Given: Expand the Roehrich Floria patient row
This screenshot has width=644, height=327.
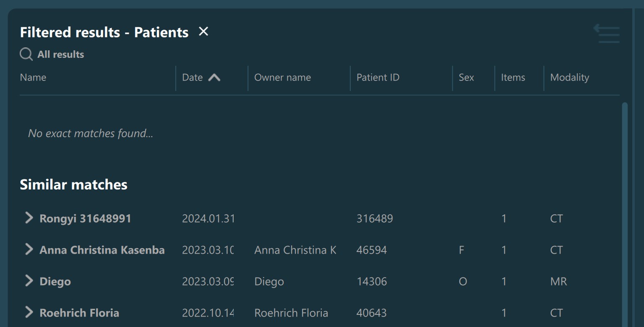Looking at the screenshot, I should pyautogui.click(x=29, y=312).
